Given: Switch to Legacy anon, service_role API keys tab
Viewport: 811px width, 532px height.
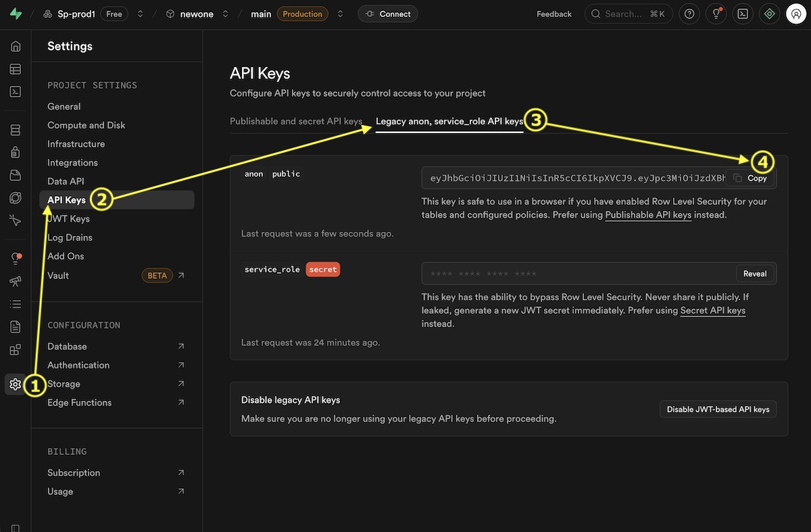Looking at the screenshot, I should 449,121.
